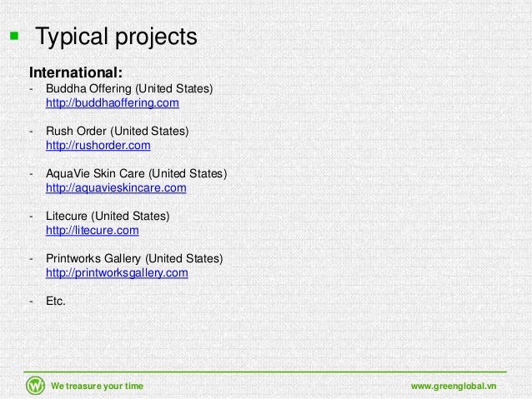Click the 'International:' heading

coord(76,72)
